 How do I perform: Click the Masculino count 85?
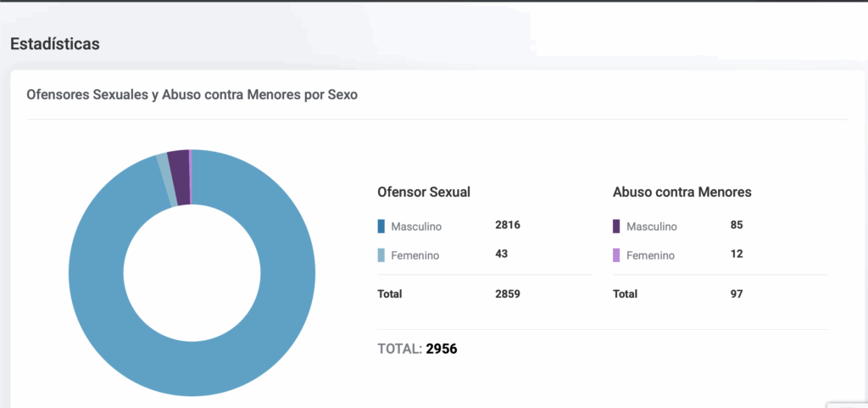tap(736, 226)
